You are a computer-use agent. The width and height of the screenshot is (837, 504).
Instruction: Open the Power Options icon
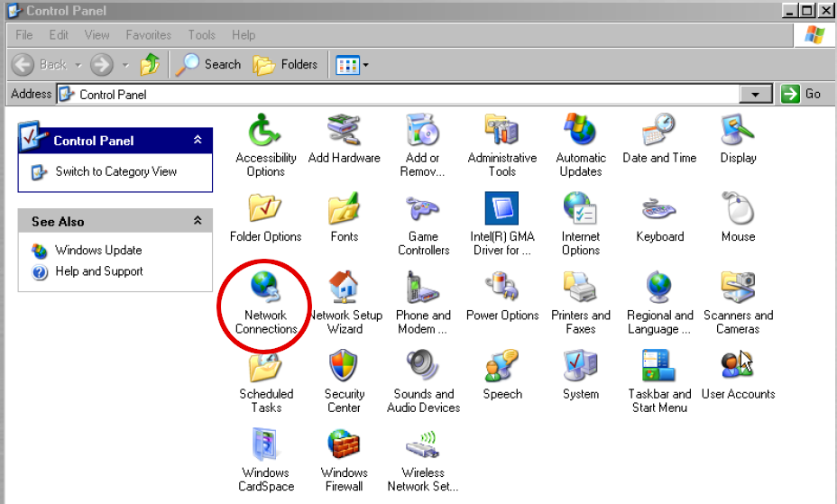(501, 289)
